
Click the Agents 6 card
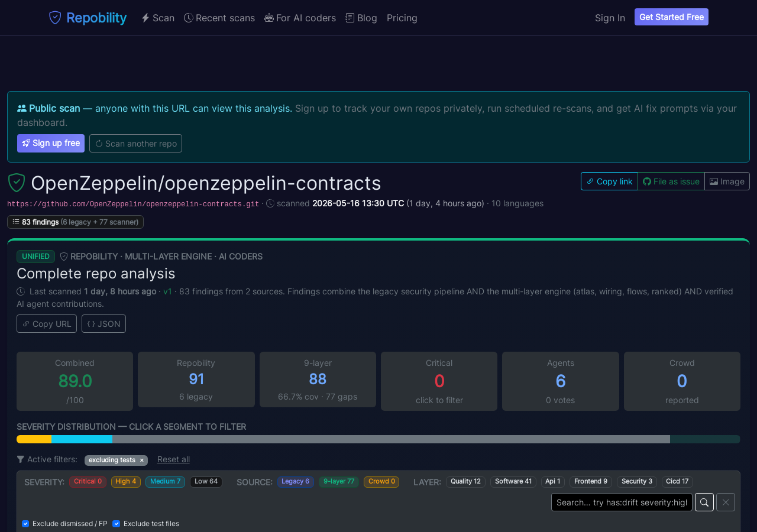[561, 381]
